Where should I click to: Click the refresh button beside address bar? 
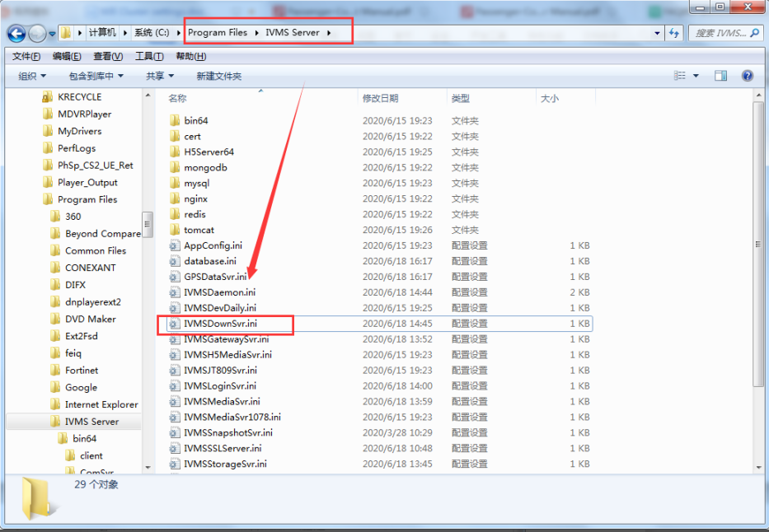(674, 33)
